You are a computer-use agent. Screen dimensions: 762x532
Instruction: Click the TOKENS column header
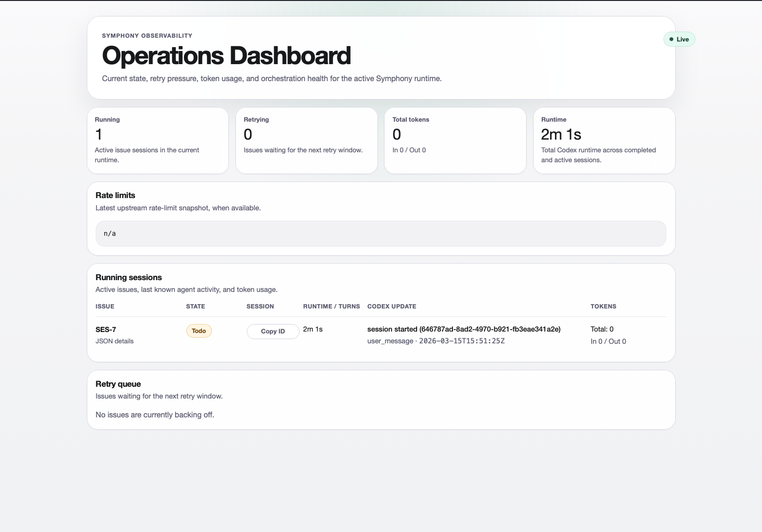tap(603, 306)
